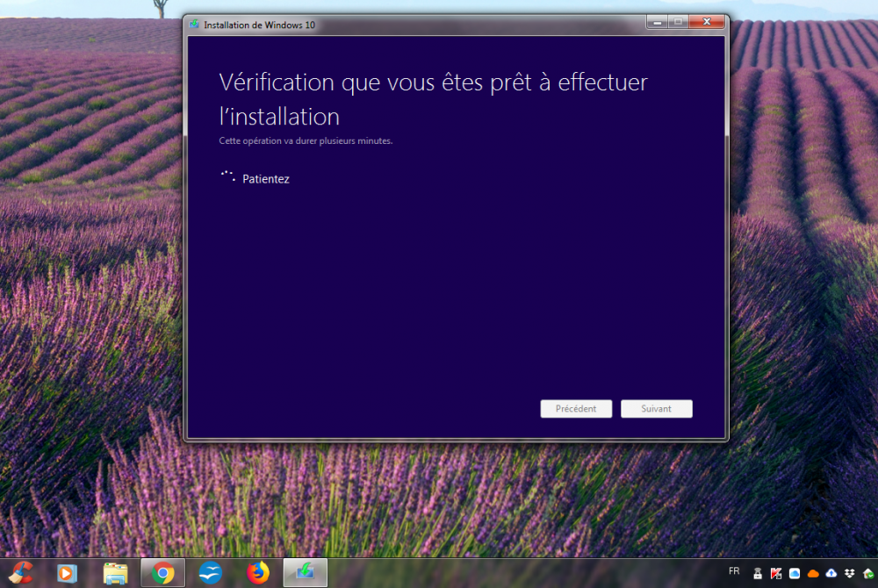Open iCloud from system tray
The image size is (878, 588).
coord(795,574)
